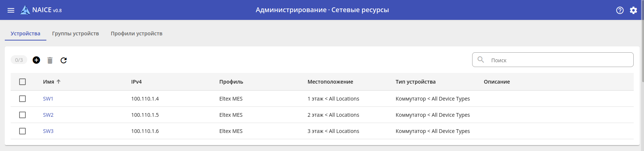Select the SW3 row checkbox
The image size is (644, 151).
[x=22, y=131]
